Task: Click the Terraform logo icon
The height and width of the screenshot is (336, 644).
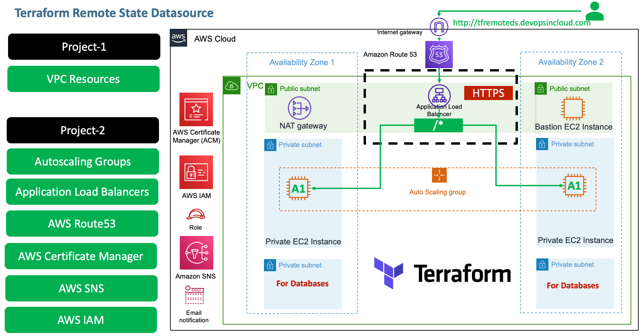Action: click(389, 273)
